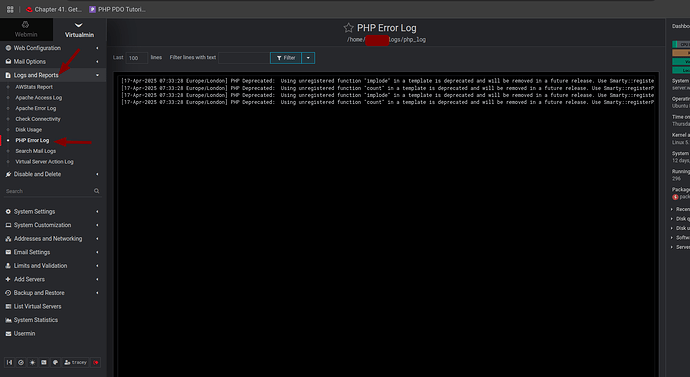Click the Filter lines with text field
The height and width of the screenshot is (377, 690).
(x=244, y=58)
